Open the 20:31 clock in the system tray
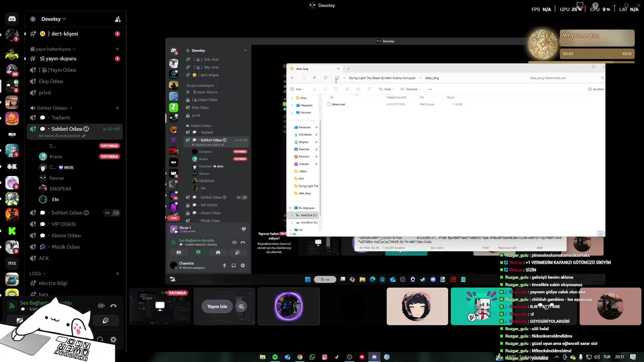 (619, 357)
